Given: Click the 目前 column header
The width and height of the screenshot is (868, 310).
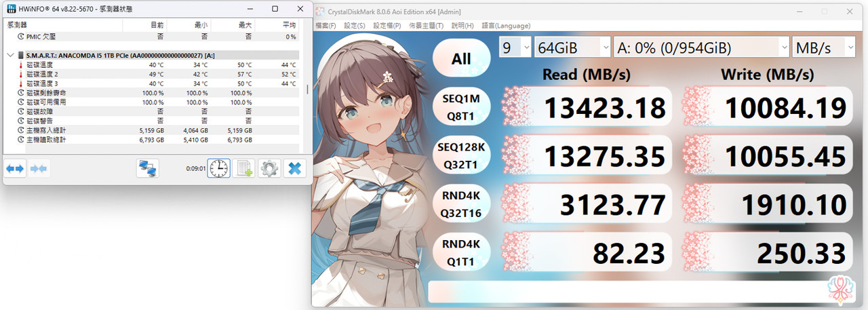Looking at the screenshot, I should [x=144, y=24].
